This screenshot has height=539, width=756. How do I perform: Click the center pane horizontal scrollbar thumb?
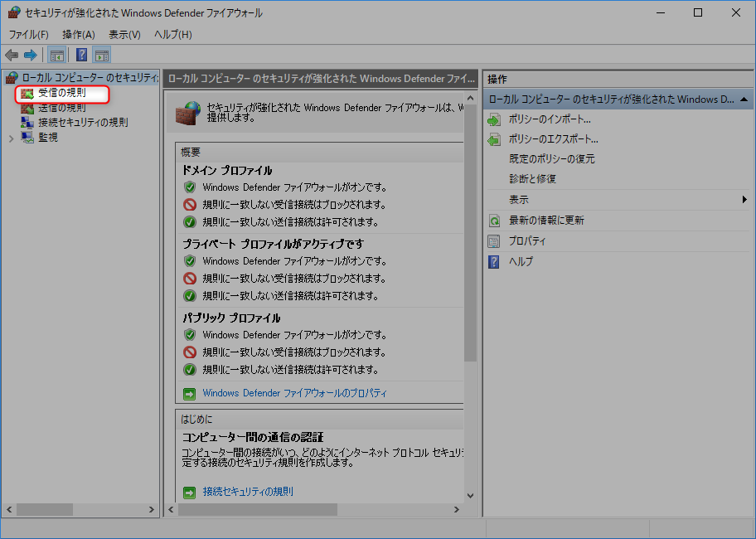pyautogui.click(x=258, y=510)
